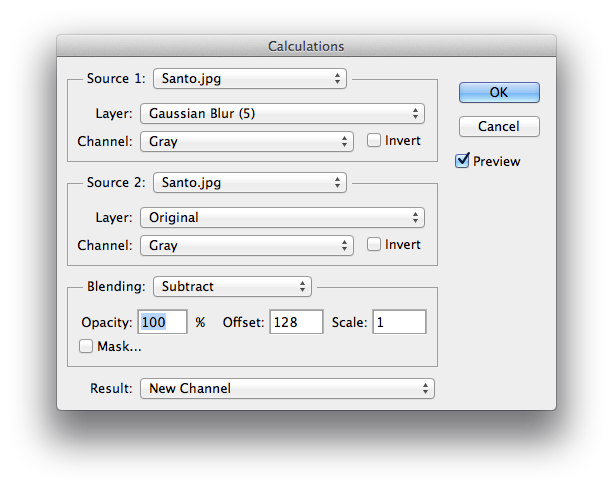Tick the Invert checkbox for Source 2
Screen dimensions: 613x489
click(374, 245)
